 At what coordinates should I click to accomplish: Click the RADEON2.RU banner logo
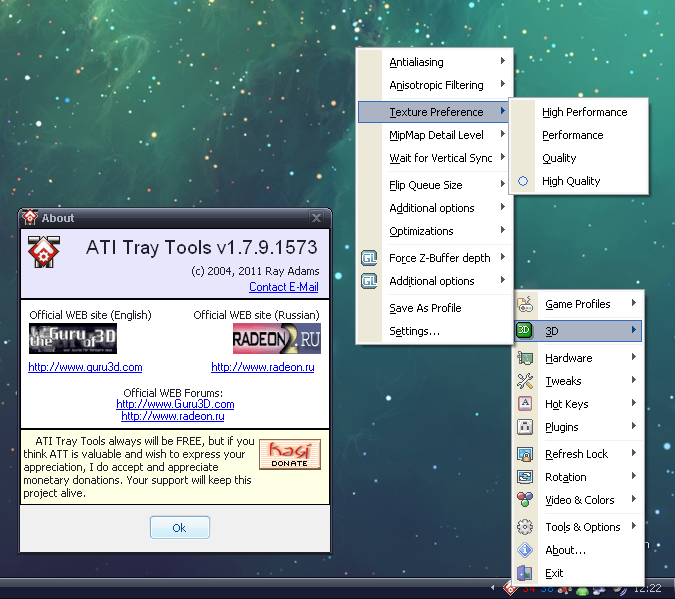277,339
